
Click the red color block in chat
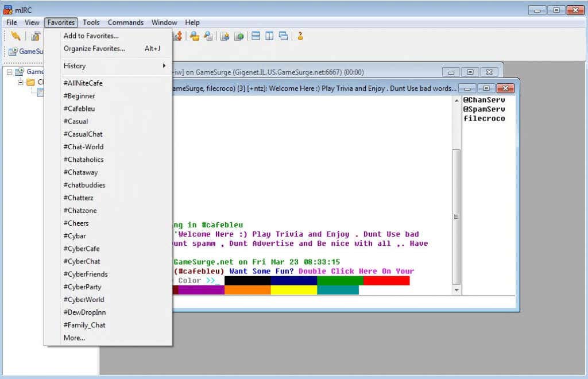pos(386,281)
